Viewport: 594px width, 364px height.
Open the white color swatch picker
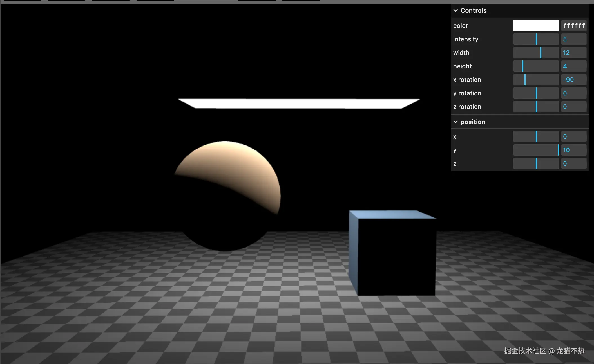click(536, 26)
